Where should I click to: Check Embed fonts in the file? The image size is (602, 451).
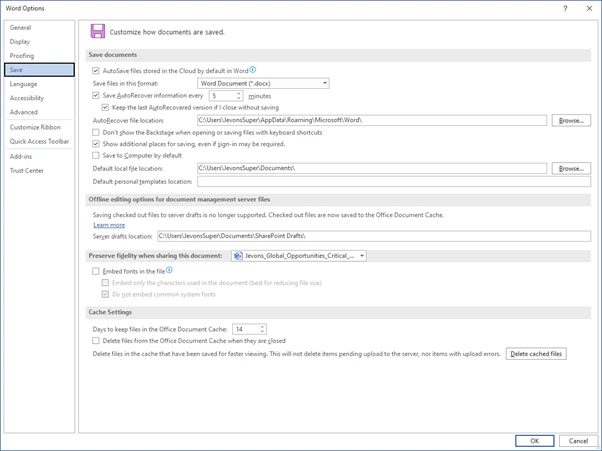[96, 271]
